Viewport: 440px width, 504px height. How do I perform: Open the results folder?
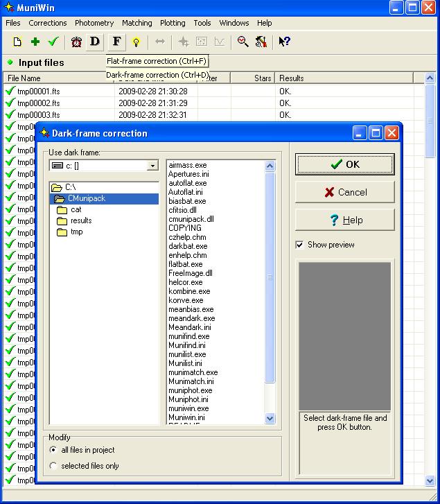click(80, 220)
